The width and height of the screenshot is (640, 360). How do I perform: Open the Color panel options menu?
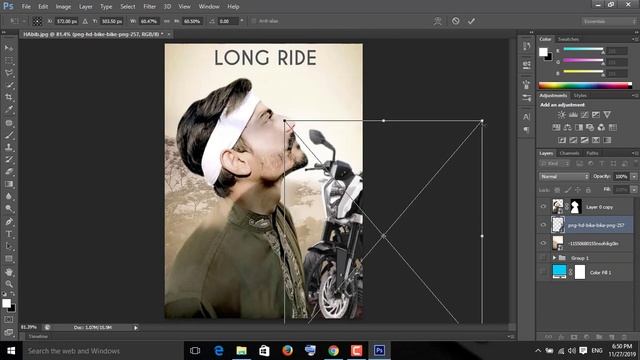(x=635, y=39)
